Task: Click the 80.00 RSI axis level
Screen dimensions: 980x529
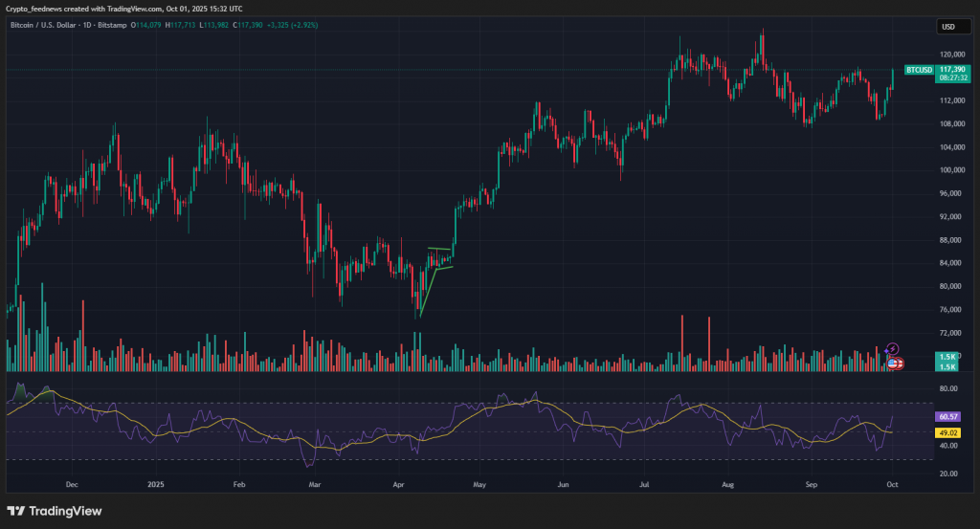Action: (948, 389)
